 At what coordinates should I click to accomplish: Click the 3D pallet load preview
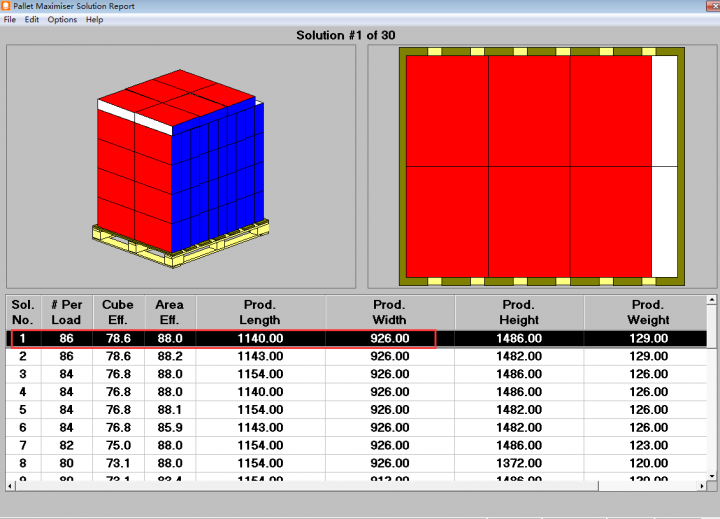180,166
